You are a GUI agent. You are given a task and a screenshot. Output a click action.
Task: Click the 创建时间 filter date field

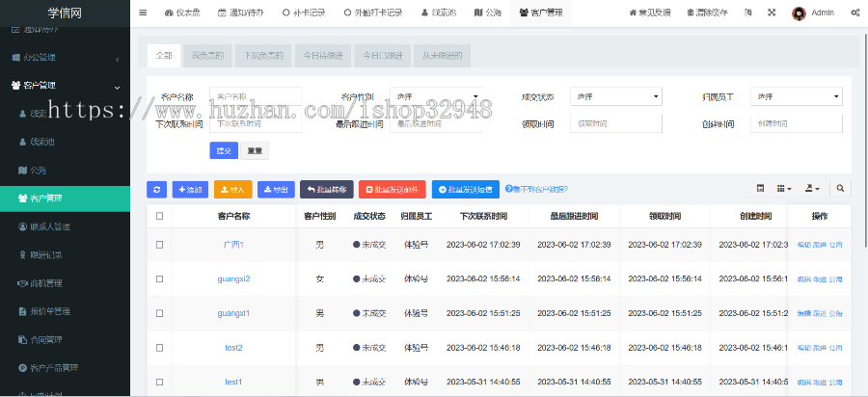point(797,124)
